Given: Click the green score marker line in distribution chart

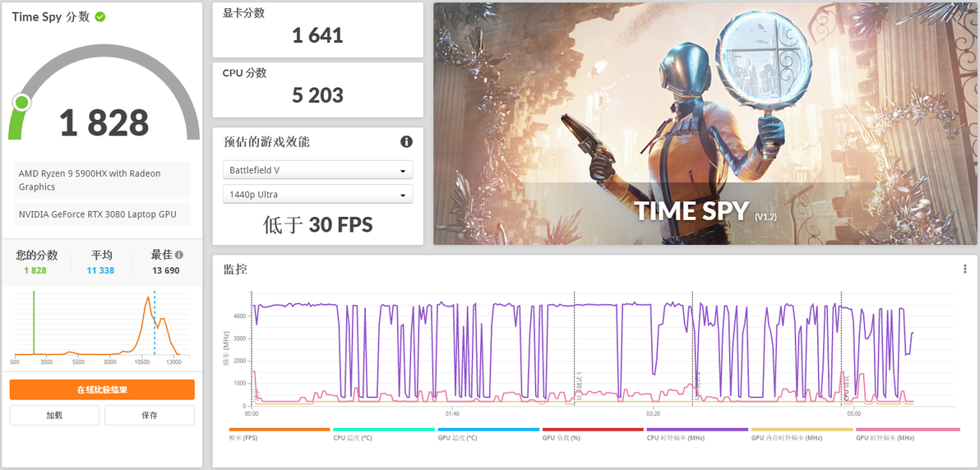Looking at the screenshot, I should tap(34, 323).
